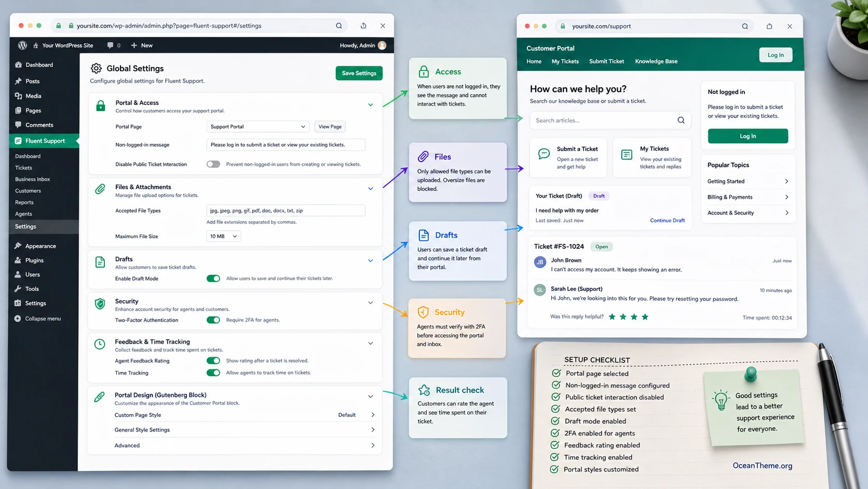Image resolution: width=868 pixels, height=489 pixels.
Task: Click the admin avatar beside Howdy, Admin
Action: [382, 45]
